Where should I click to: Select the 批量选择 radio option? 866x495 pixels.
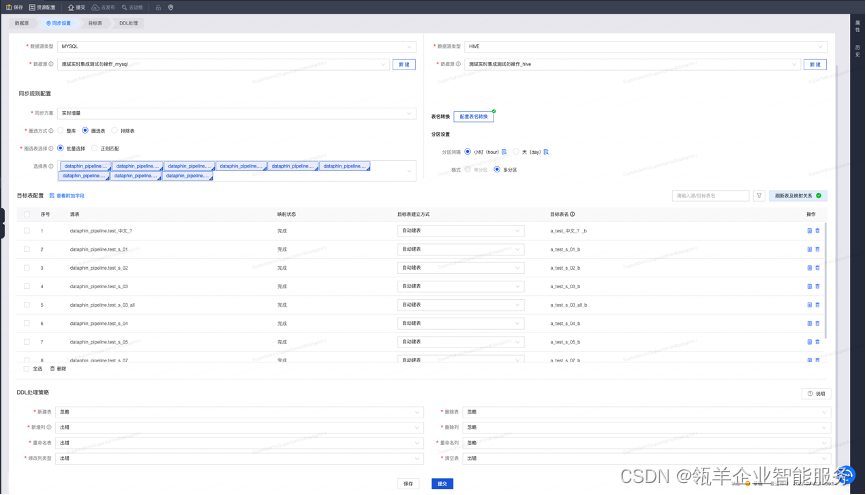point(61,148)
